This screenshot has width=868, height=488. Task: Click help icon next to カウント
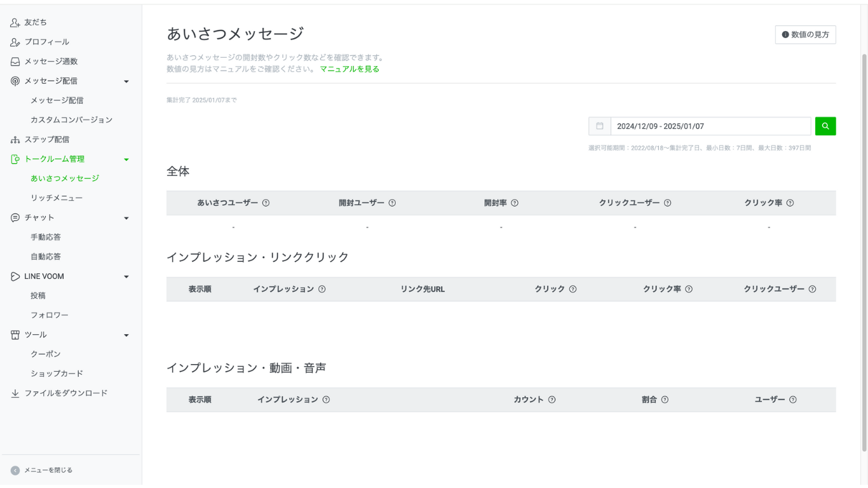(552, 400)
